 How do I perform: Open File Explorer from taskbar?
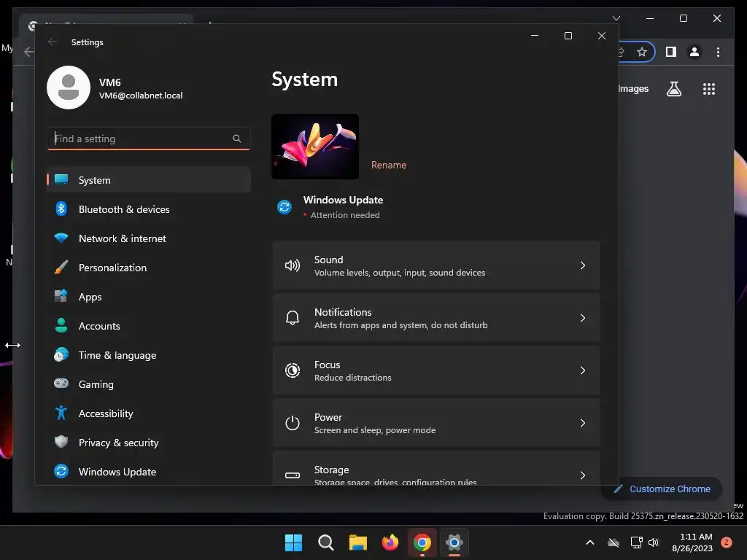(x=357, y=542)
